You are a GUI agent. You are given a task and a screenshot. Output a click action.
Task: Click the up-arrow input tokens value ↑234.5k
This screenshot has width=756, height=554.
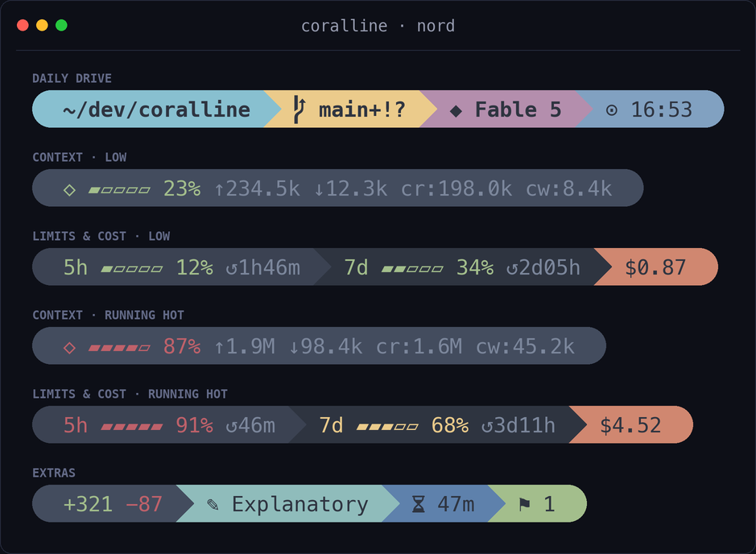pyautogui.click(x=258, y=188)
